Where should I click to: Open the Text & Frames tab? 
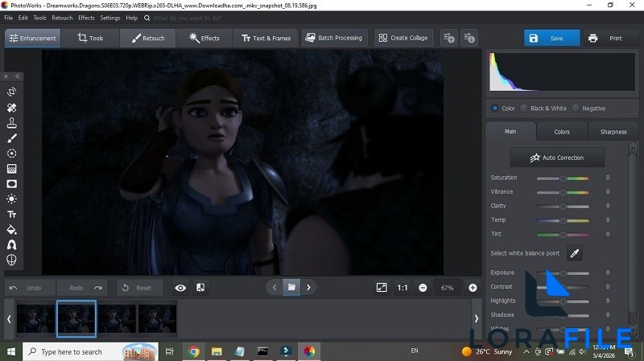pos(266,38)
